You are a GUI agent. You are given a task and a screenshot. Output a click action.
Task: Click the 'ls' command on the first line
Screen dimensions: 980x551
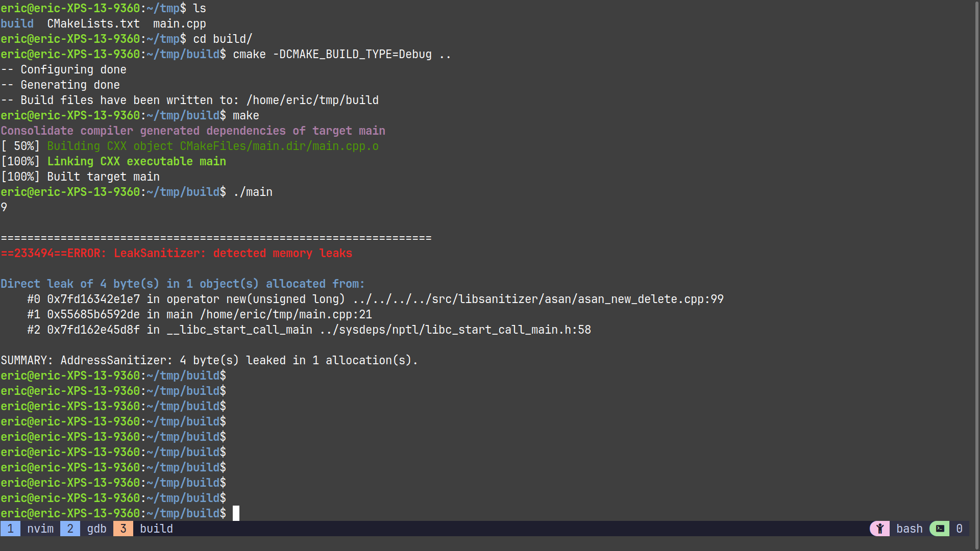pos(200,8)
